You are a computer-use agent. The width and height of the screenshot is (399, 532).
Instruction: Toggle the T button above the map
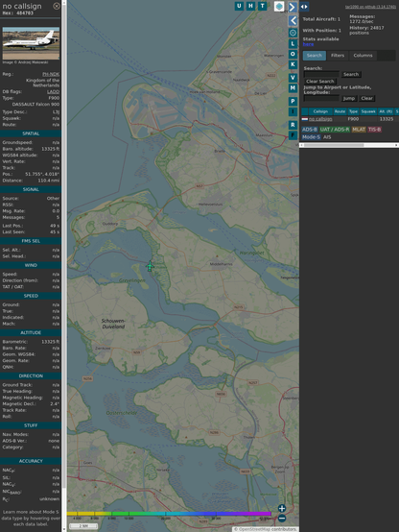[262, 6]
